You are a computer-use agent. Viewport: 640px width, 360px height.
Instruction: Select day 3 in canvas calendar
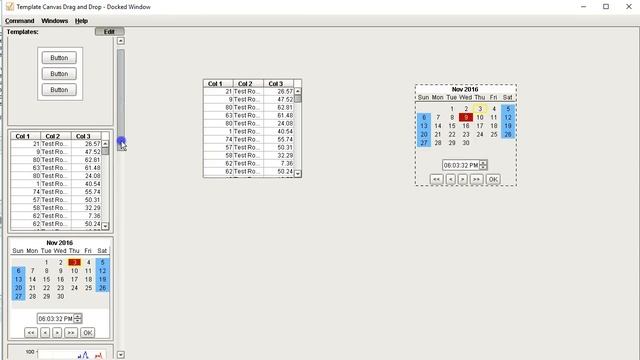(480, 109)
